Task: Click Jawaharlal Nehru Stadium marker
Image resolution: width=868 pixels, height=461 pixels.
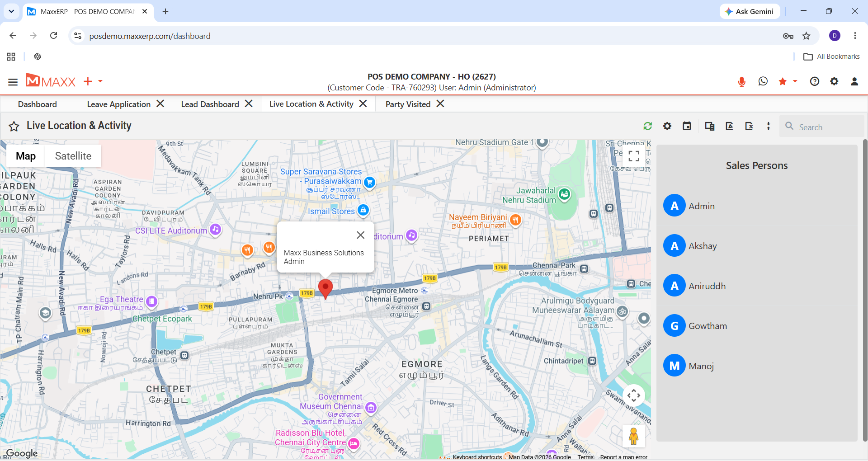Action: click(564, 194)
